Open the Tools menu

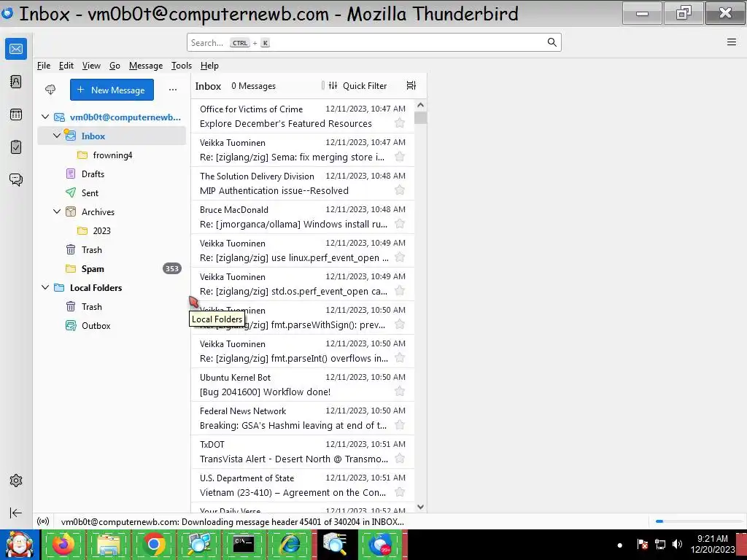[x=182, y=66]
